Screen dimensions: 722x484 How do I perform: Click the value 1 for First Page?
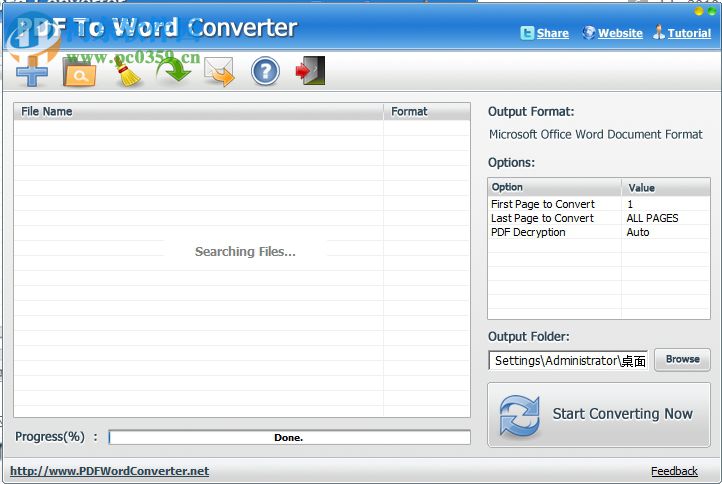[x=630, y=204]
